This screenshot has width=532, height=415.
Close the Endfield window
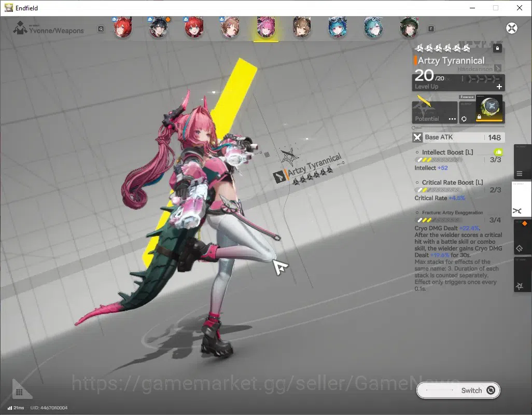click(520, 8)
